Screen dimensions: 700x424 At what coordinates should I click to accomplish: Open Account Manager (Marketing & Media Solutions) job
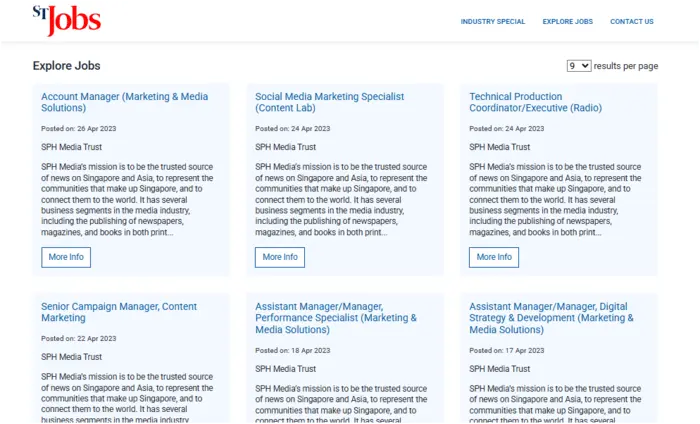[125, 102]
